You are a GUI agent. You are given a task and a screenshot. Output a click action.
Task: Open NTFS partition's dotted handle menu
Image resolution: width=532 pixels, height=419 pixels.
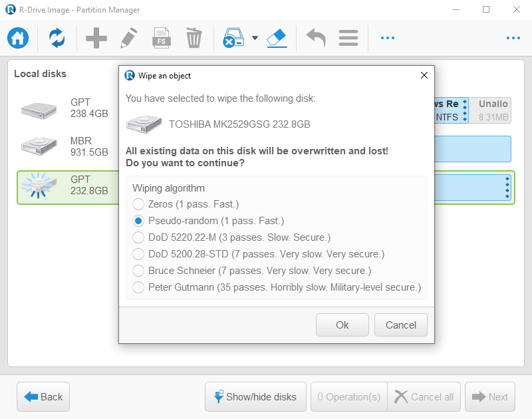pyautogui.click(x=465, y=110)
